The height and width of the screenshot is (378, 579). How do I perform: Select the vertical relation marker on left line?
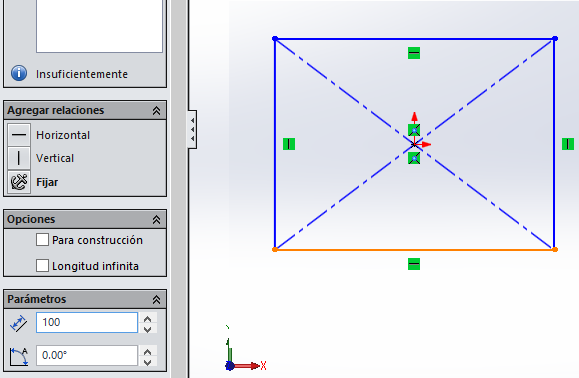click(x=289, y=144)
